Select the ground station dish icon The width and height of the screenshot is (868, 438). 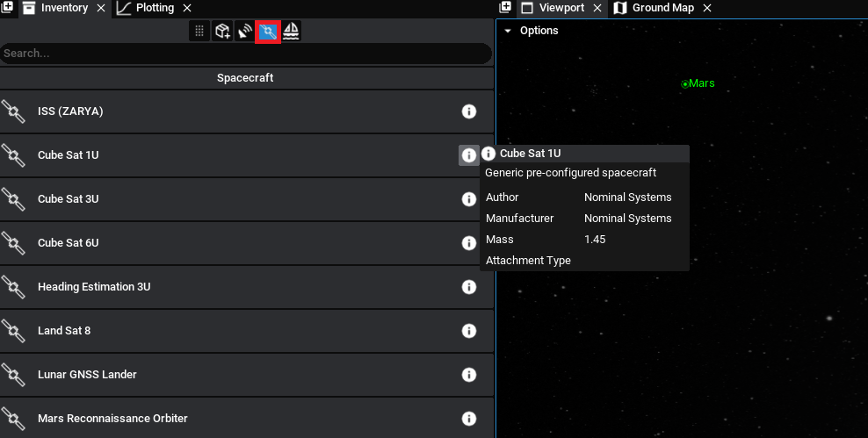[x=245, y=32]
